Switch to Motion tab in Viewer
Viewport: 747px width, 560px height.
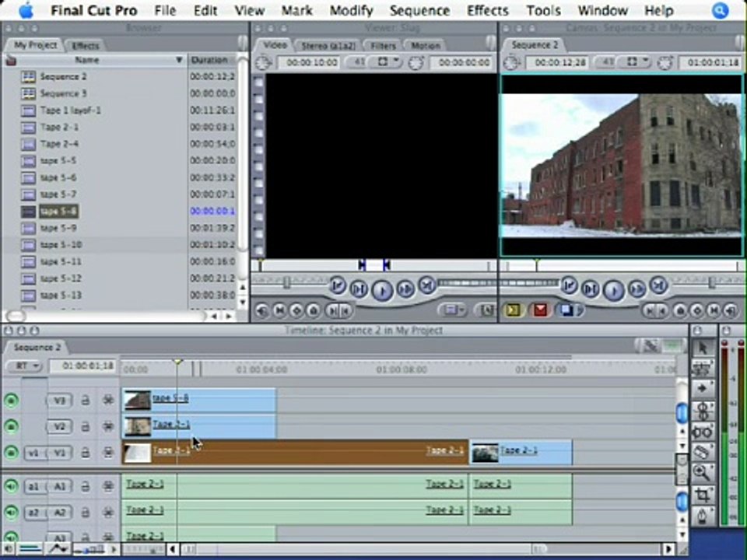(426, 46)
